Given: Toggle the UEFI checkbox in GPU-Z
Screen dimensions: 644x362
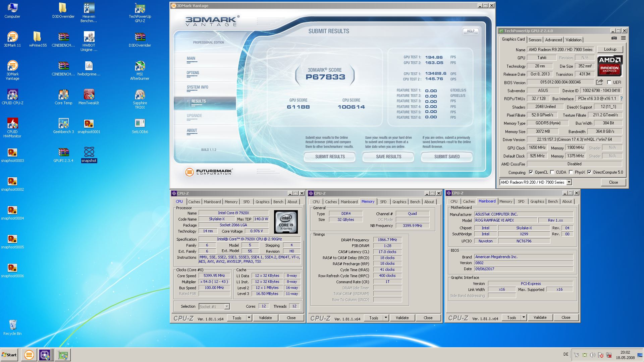Looking at the screenshot, I should point(609,82).
